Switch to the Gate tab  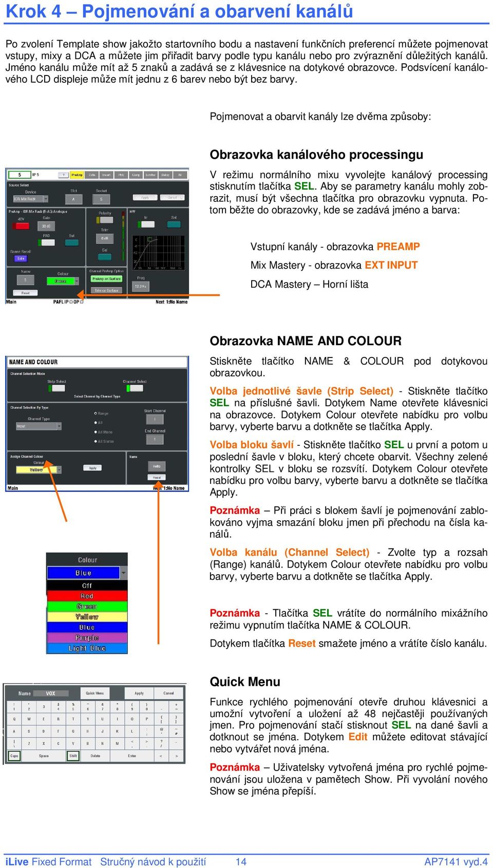point(92,175)
